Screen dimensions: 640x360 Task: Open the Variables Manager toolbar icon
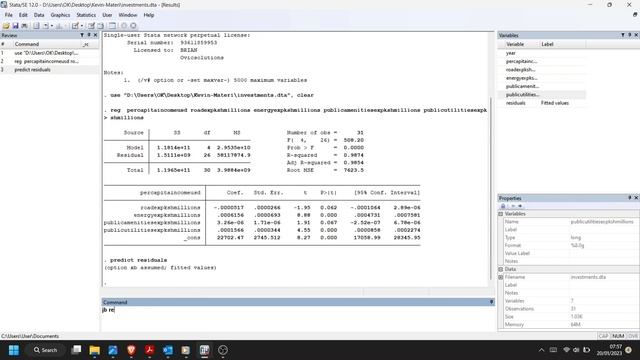coord(112,26)
